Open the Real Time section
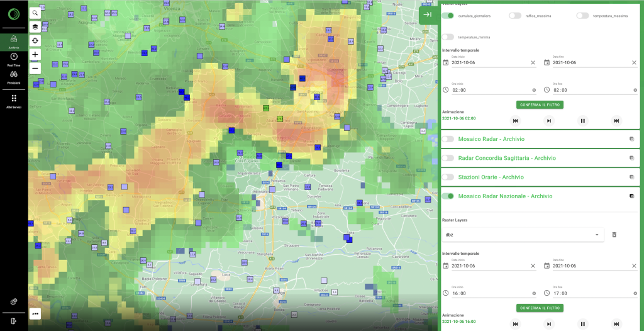The height and width of the screenshot is (331, 644). (14, 60)
